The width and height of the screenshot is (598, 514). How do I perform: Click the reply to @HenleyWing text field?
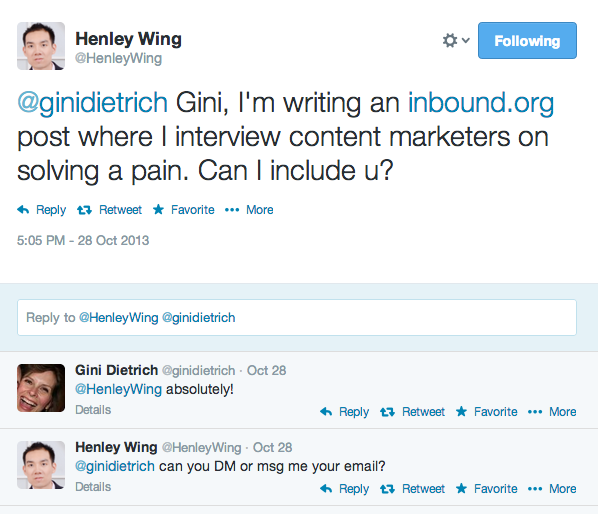(x=297, y=318)
